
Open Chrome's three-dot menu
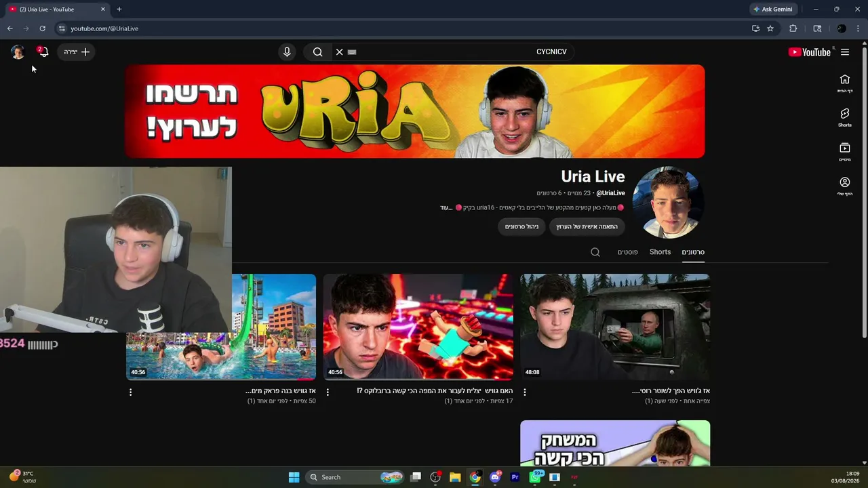pyautogui.click(x=859, y=28)
